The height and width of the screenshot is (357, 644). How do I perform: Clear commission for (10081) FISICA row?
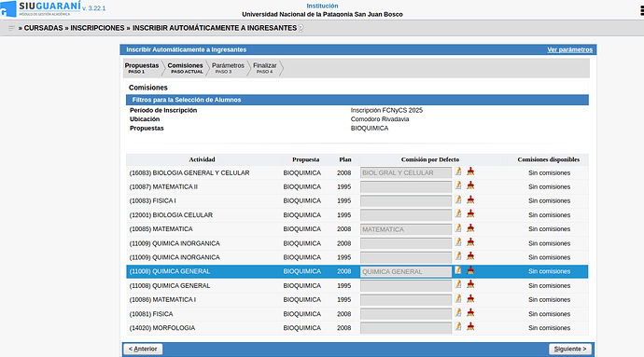(470, 312)
